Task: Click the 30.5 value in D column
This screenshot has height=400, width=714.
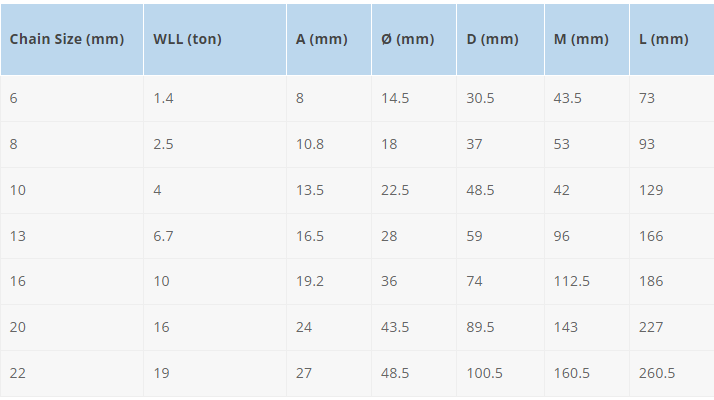Action: point(500,98)
